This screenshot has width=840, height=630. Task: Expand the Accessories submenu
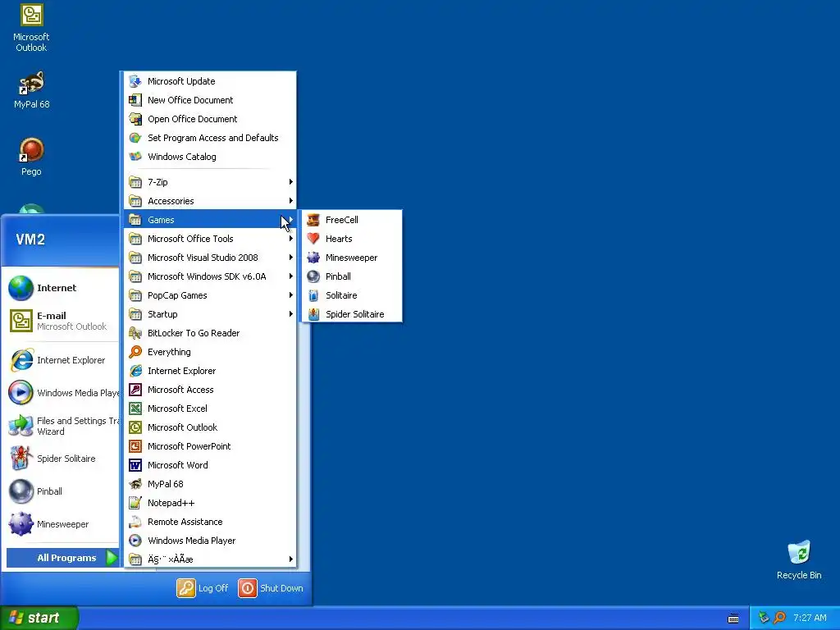tap(210, 201)
